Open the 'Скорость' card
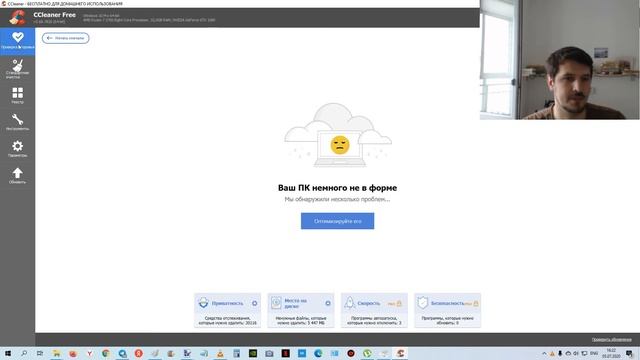 (374, 310)
